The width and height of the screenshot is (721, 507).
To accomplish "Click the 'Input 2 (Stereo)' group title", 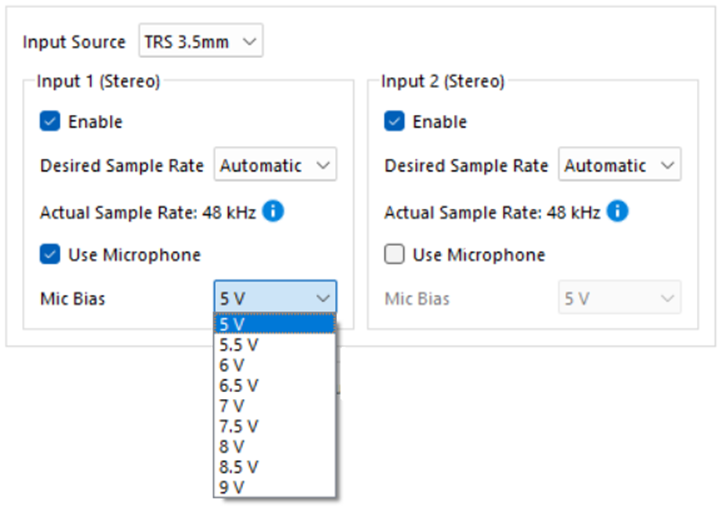I will tap(443, 81).
